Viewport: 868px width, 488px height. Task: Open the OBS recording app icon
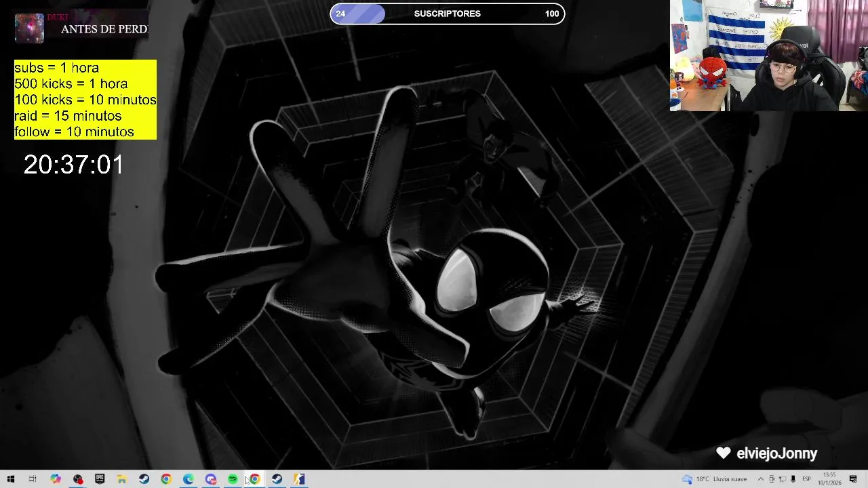[78, 479]
